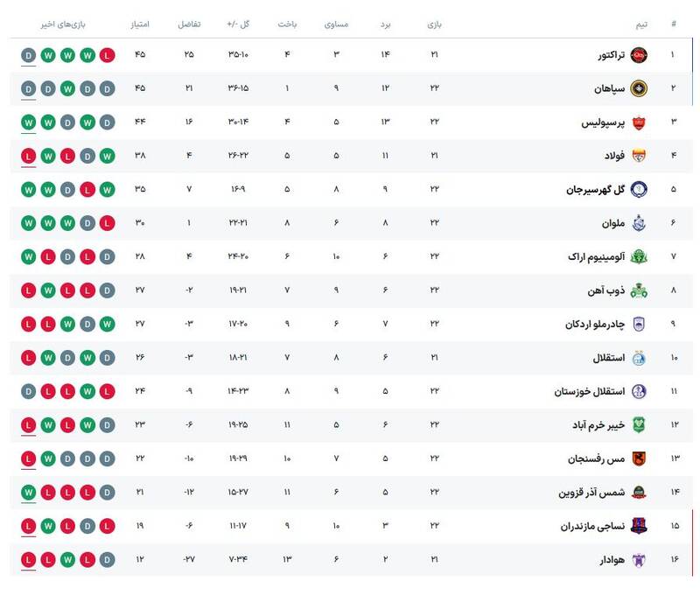Select the Foolad (فولاد) club logo
The image size is (700, 602).
click(x=639, y=156)
